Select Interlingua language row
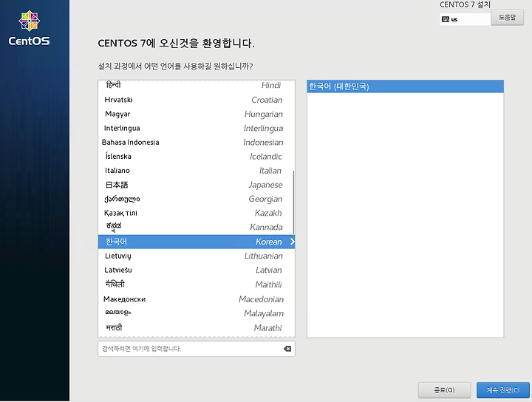 point(197,129)
